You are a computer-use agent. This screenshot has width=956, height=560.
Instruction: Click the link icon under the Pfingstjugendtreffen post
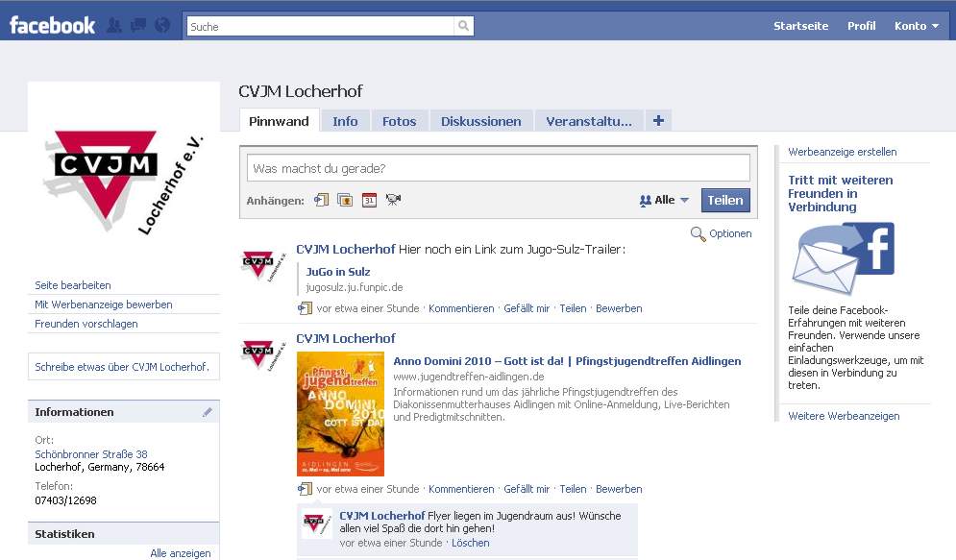305,489
